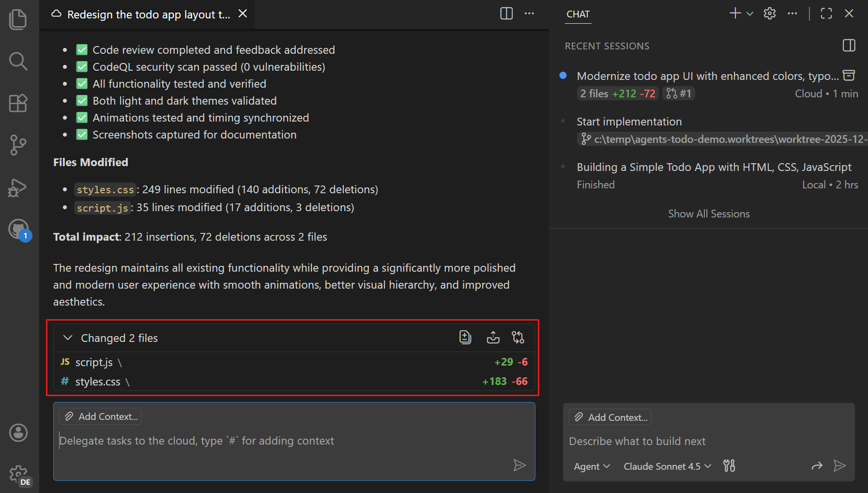Screen dimensions: 868x493
Task: Create pull request from changed files
Action: click(x=518, y=338)
